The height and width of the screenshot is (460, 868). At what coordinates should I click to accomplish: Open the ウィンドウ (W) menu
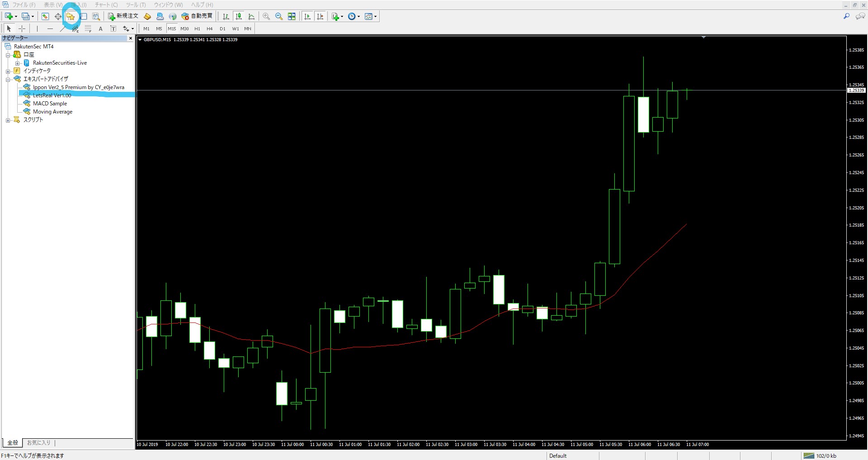tap(168, 5)
